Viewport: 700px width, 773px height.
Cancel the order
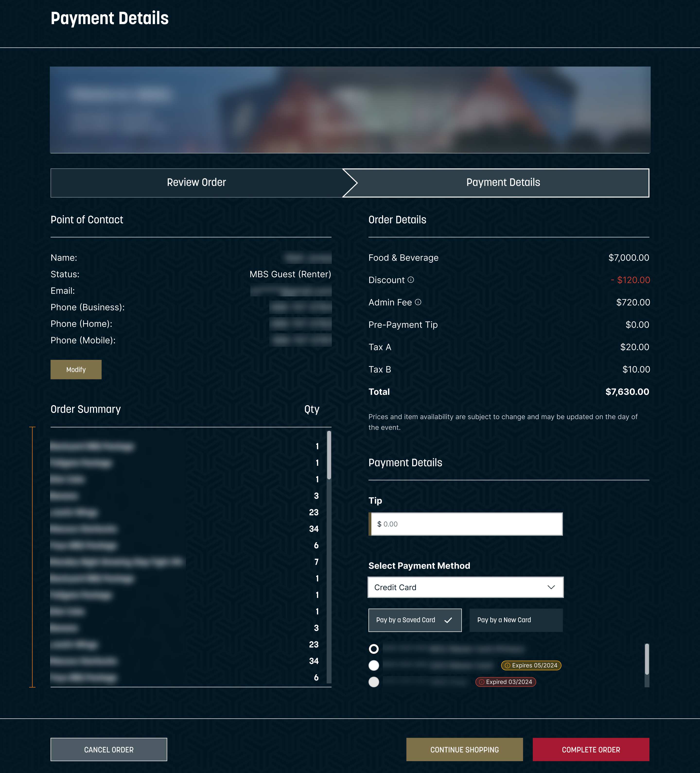109,750
